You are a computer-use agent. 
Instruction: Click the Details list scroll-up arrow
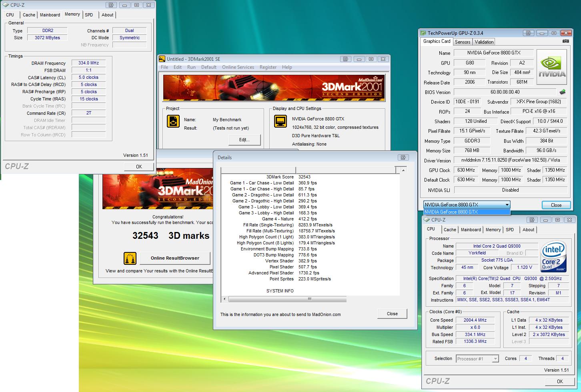[x=403, y=170]
